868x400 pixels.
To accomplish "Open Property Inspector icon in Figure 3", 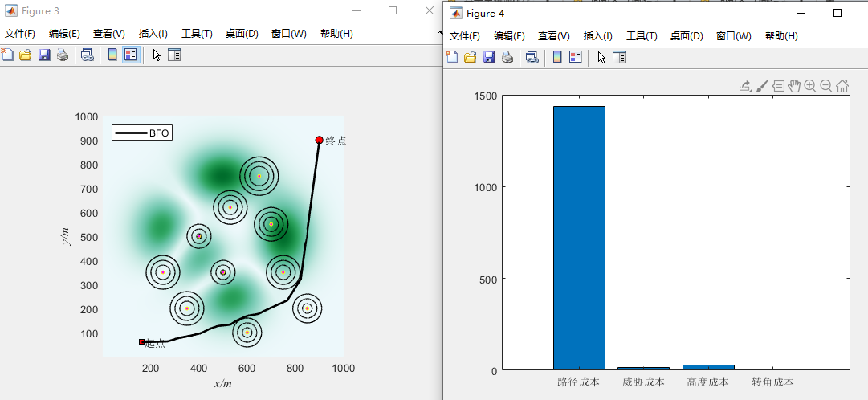I will pos(174,55).
